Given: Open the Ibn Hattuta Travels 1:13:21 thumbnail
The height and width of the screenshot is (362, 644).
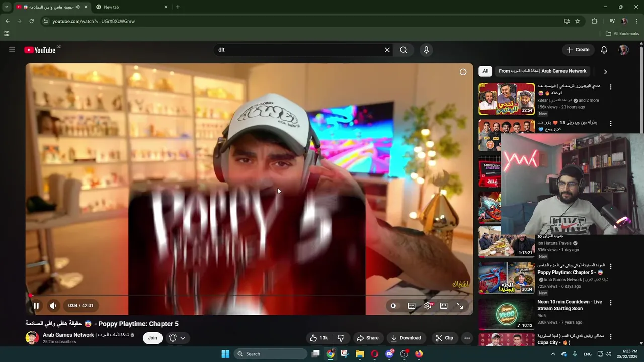Looking at the screenshot, I should coord(507,242).
